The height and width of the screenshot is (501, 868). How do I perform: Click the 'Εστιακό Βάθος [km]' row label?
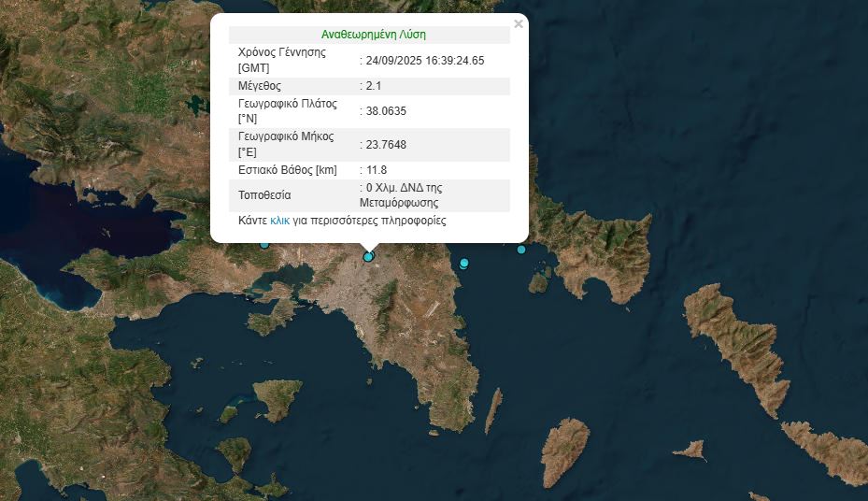click(288, 170)
